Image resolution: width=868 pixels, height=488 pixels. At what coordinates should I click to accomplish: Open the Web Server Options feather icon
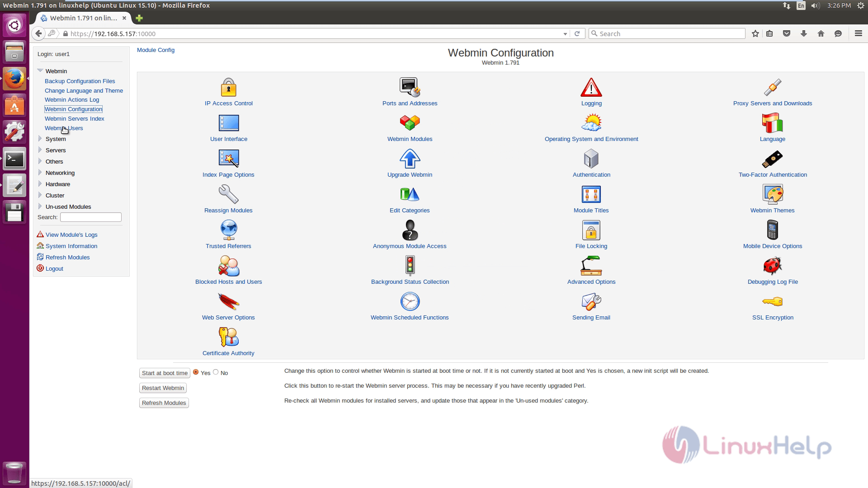point(228,301)
